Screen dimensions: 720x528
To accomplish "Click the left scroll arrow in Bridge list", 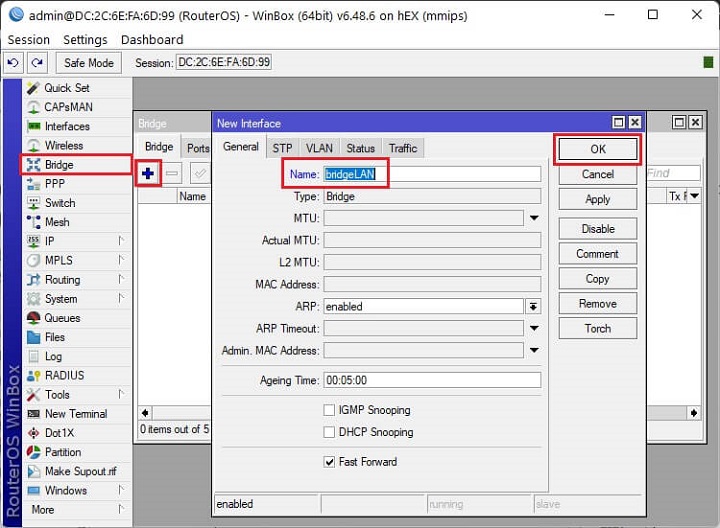I will coord(145,413).
